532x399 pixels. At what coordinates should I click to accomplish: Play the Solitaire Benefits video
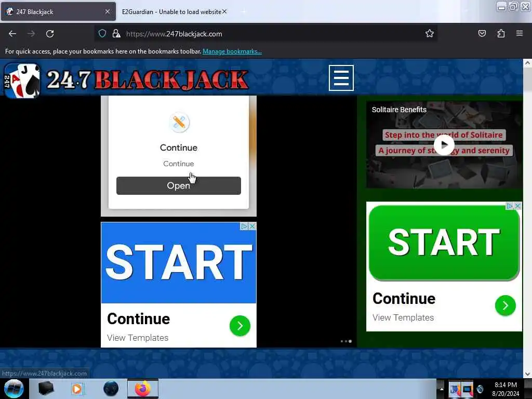(444, 144)
